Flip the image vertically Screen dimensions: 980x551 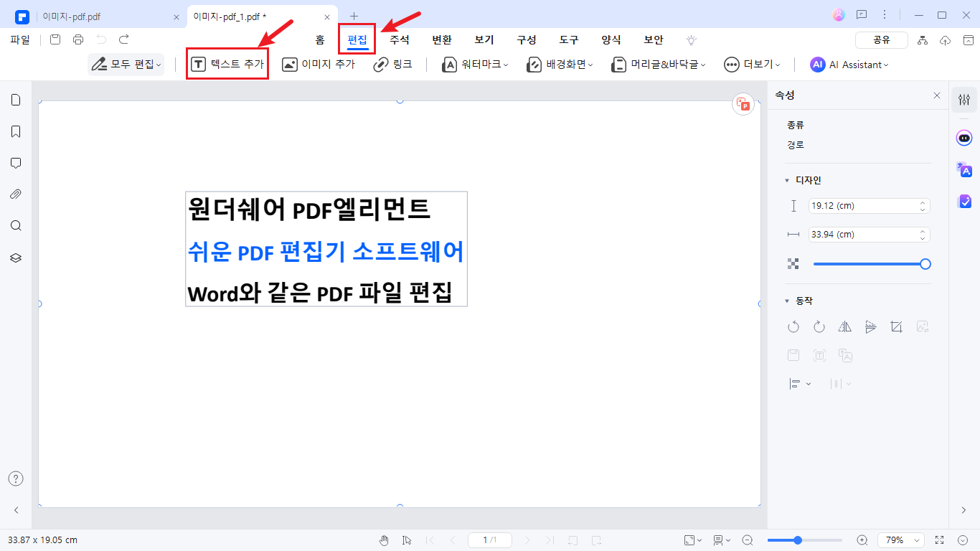(x=871, y=327)
